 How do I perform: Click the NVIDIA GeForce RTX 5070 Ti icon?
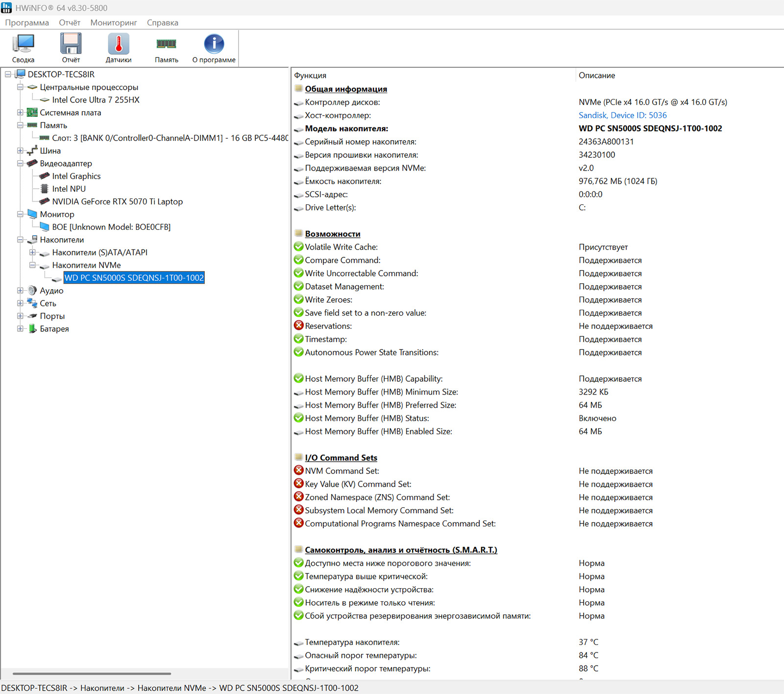tap(45, 201)
